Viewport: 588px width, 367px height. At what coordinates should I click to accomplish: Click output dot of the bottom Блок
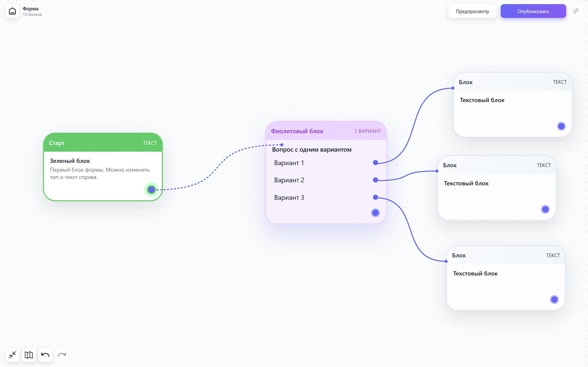pos(554,300)
